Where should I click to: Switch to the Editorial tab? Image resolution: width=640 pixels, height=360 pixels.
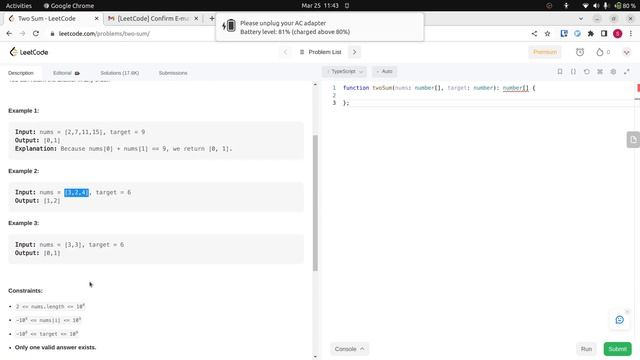[x=66, y=73]
